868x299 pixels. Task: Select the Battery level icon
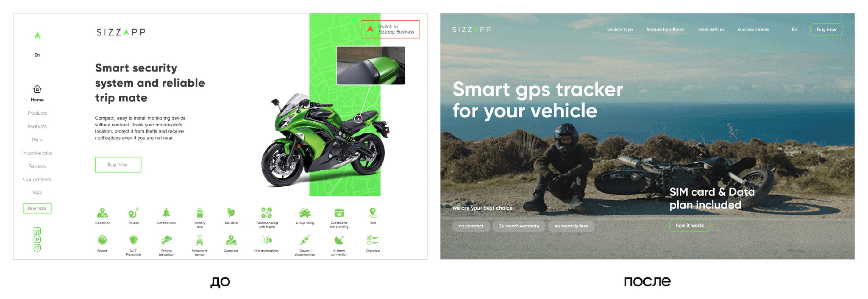coord(200,213)
